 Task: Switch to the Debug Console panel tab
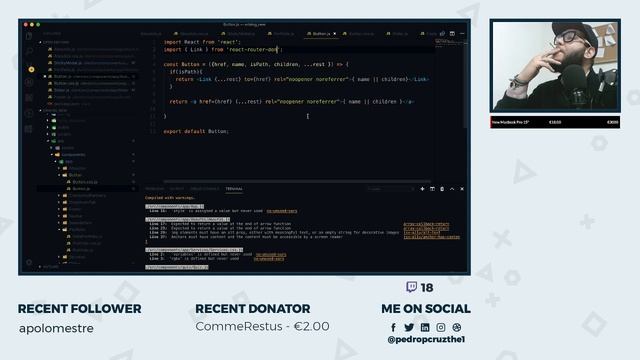[x=204, y=189]
